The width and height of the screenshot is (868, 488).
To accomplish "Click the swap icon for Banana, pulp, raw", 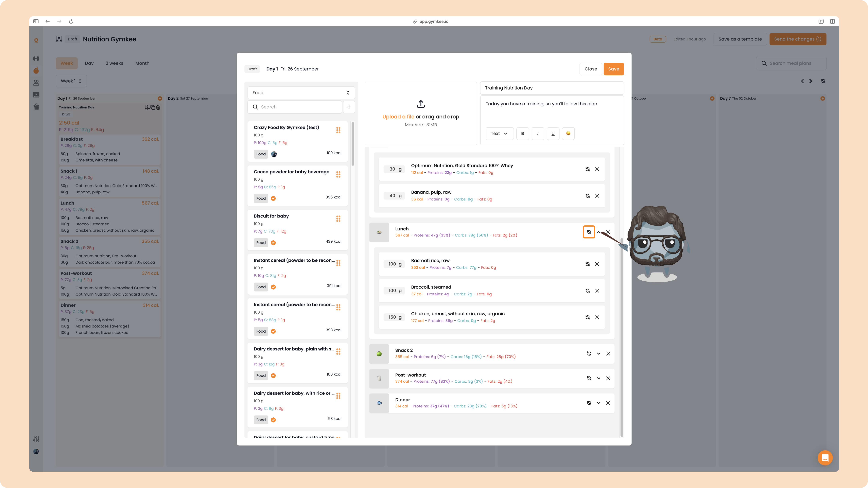I will 587,196.
